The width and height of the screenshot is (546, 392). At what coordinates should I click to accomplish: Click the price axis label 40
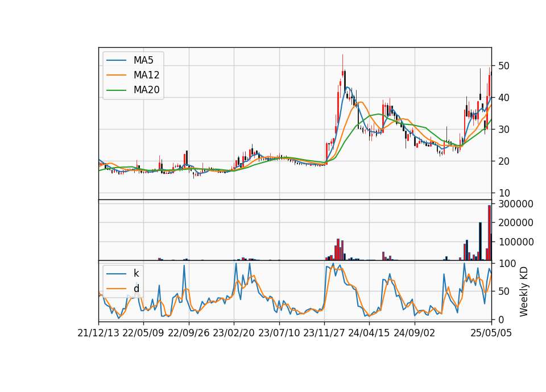[x=503, y=98]
